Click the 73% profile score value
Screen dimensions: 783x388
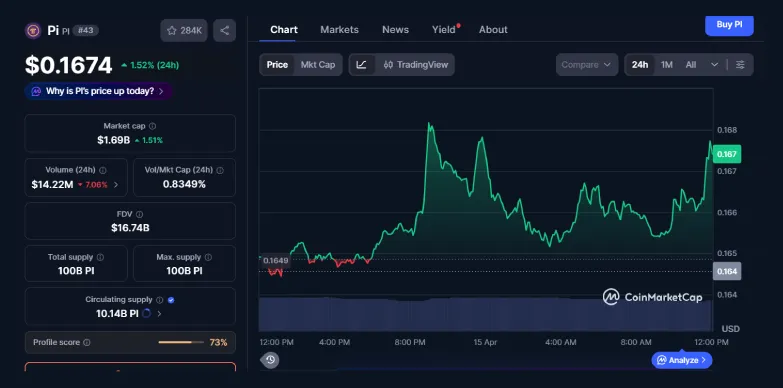tap(218, 343)
